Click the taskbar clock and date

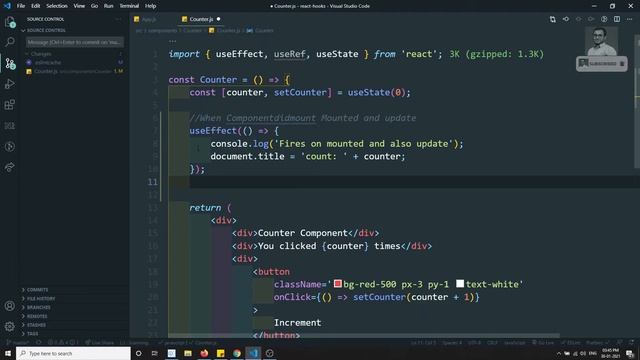[610, 353]
